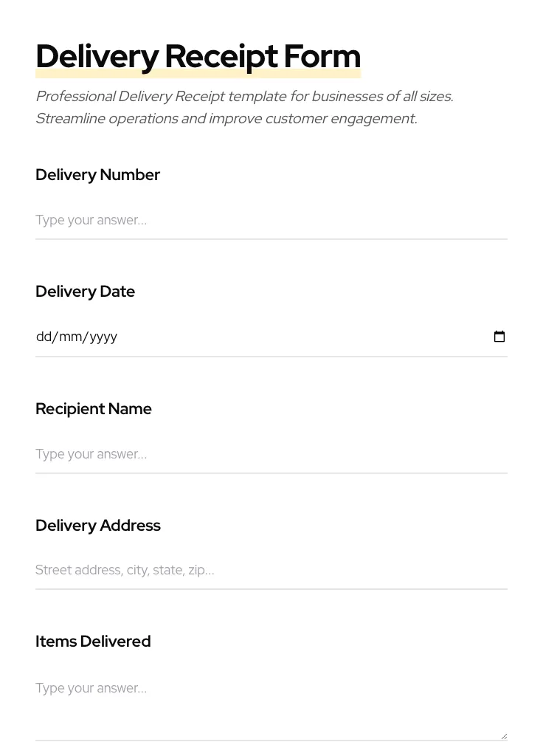Click the Recipient Name answer field
Screen dimensions: 543x756
click(x=221, y=454)
